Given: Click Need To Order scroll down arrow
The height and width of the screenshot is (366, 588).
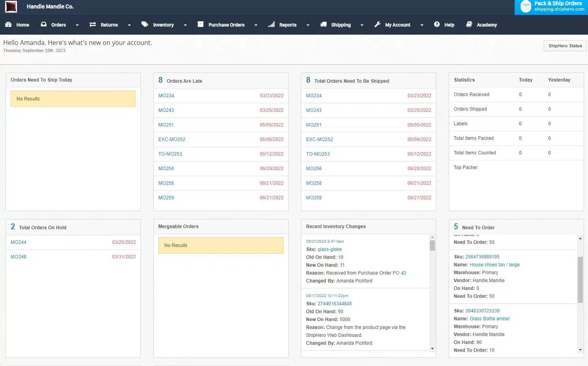Looking at the screenshot, I should [x=580, y=350].
